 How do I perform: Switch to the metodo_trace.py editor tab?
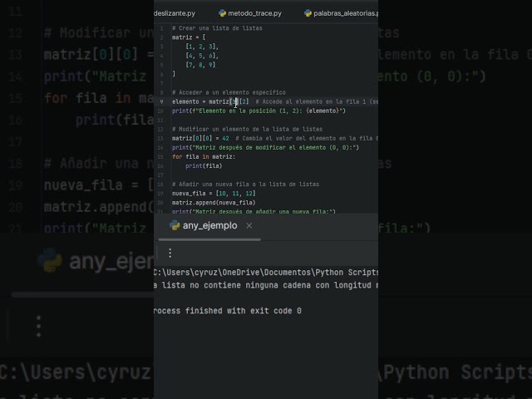250,13
